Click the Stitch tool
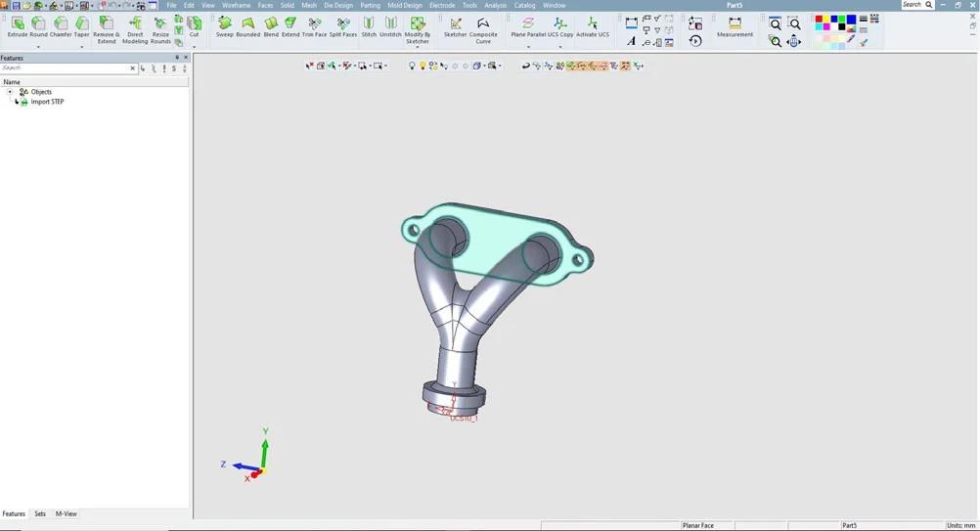The height and width of the screenshot is (531, 980). click(370, 26)
